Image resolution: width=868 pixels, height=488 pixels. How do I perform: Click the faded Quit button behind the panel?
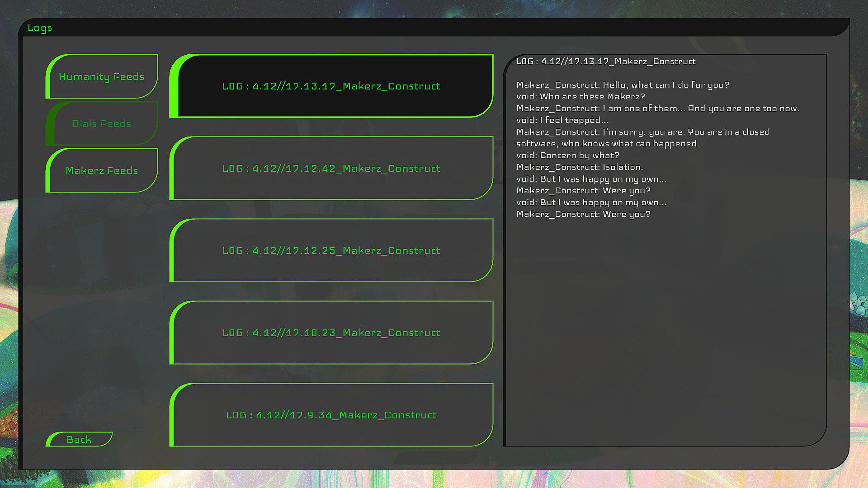click(x=433, y=458)
